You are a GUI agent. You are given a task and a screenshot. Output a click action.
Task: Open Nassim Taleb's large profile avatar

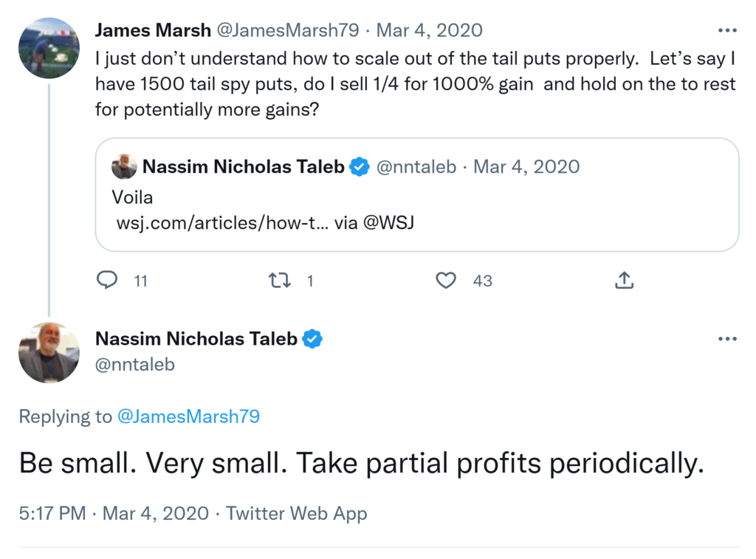point(49,352)
